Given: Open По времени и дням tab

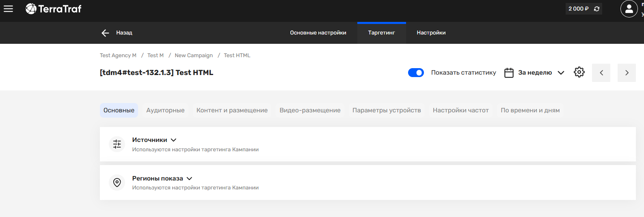Looking at the screenshot, I should point(530,110).
